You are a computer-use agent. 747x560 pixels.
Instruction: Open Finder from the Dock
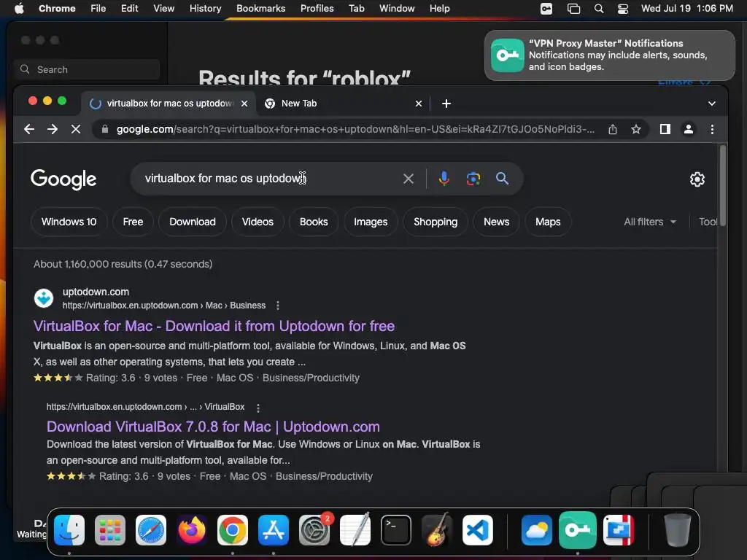tap(69, 530)
